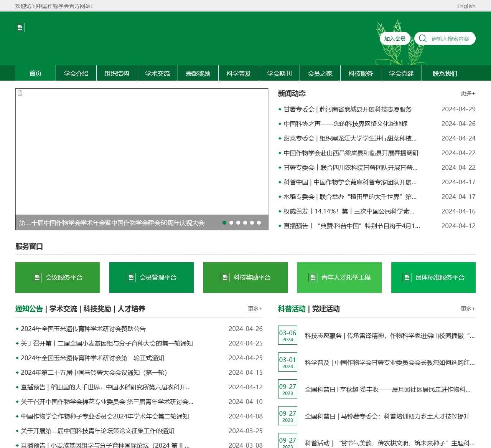Open notice 2024年全国玉米遗传育种学术研讨会赞助公告

(83, 329)
